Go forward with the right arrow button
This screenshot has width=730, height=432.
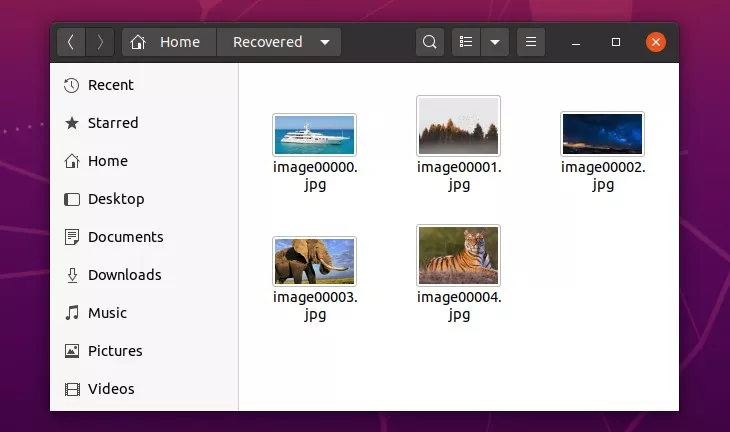pos(100,42)
